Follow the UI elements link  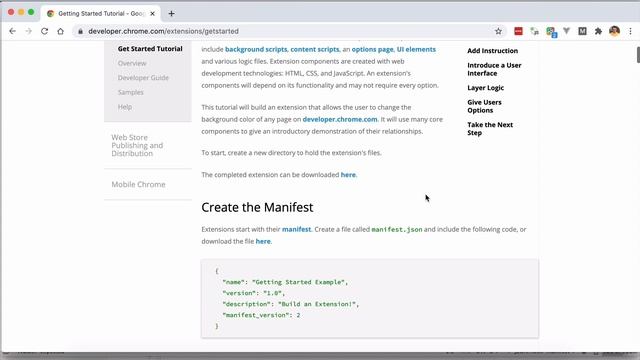point(416,49)
